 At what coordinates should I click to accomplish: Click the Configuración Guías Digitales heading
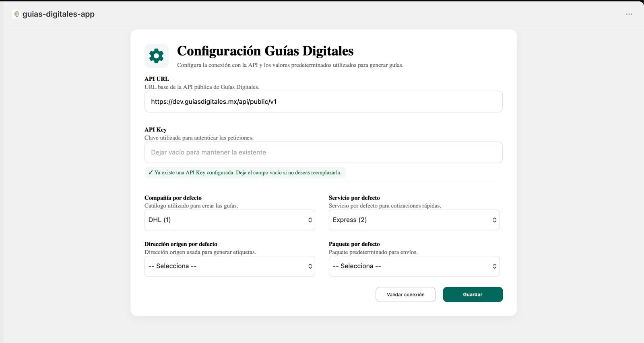(x=265, y=51)
